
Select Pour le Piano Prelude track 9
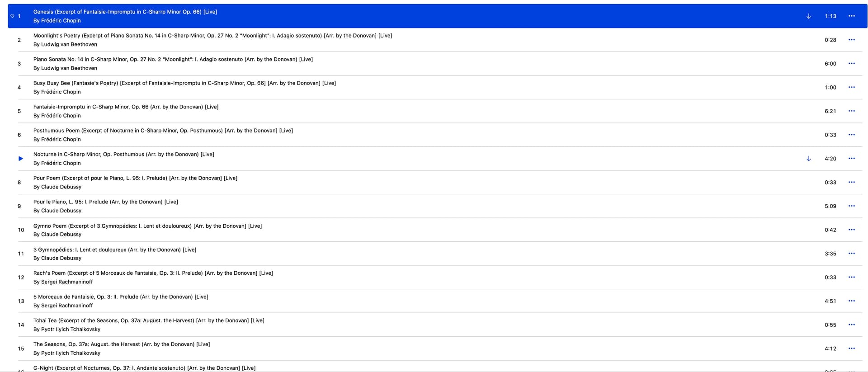point(105,202)
